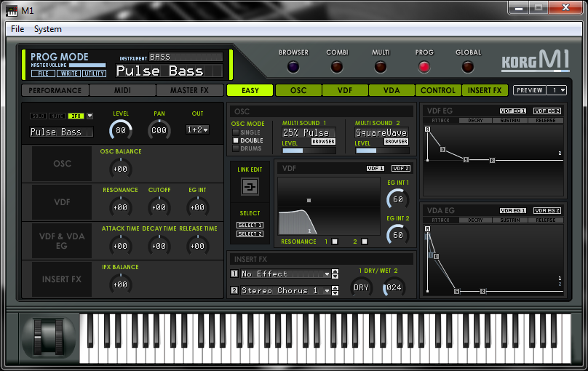
Task: Open the OUT 1+2 dropdown
Action: click(x=198, y=129)
